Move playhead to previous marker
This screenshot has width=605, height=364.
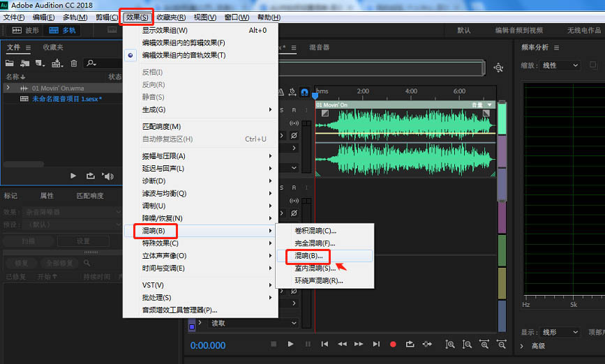[324, 344]
